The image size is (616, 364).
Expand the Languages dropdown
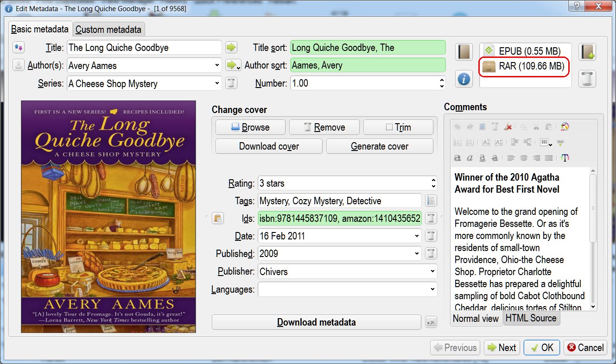tap(432, 289)
